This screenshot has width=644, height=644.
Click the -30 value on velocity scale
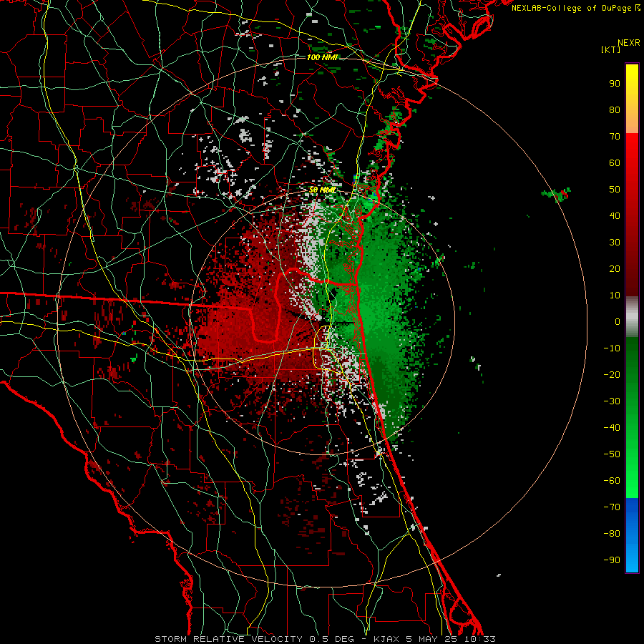tap(612, 401)
